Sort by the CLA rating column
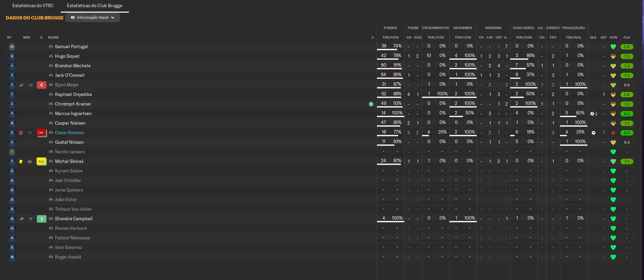 click(627, 38)
